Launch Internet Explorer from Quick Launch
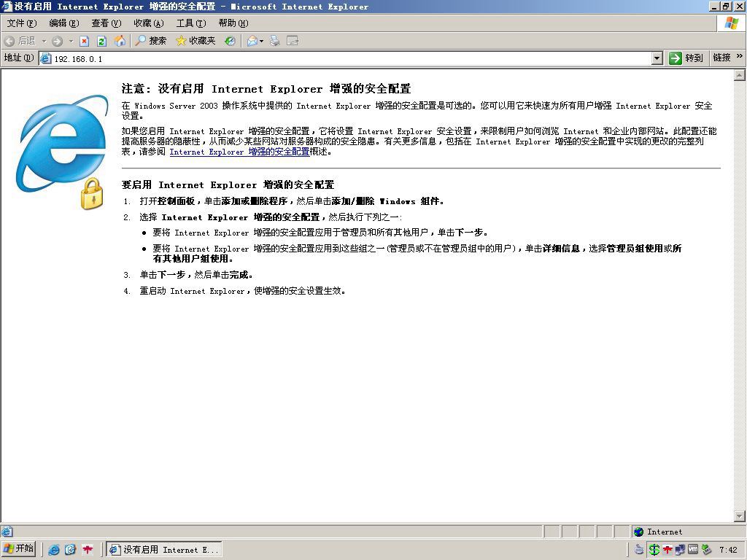 coord(54,550)
